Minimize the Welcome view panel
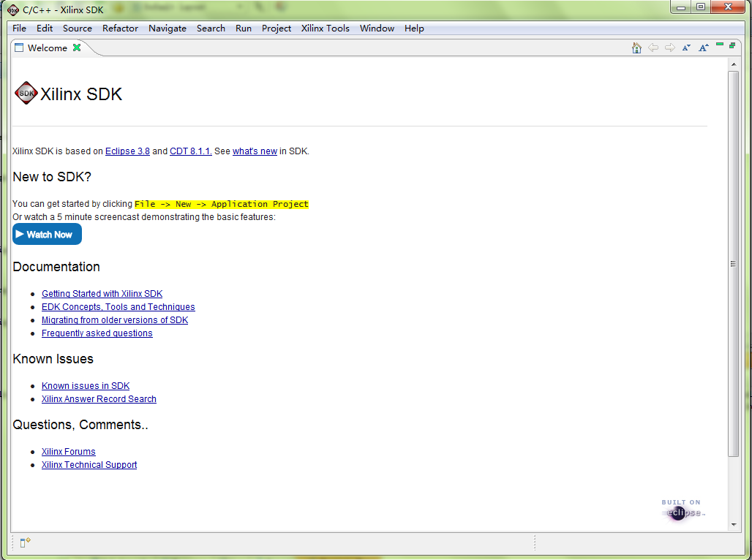This screenshot has height=560, width=752. (x=720, y=45)
